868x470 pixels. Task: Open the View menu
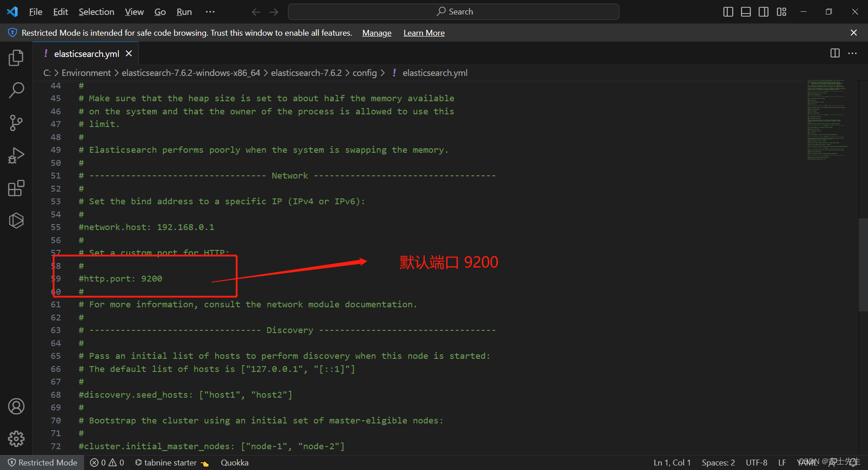click(134, 12)
